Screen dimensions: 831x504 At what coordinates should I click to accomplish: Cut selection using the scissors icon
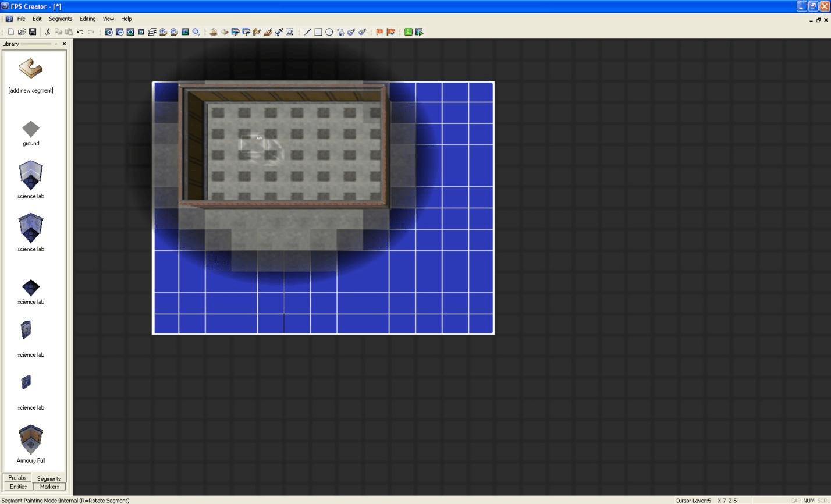point(47,32)
